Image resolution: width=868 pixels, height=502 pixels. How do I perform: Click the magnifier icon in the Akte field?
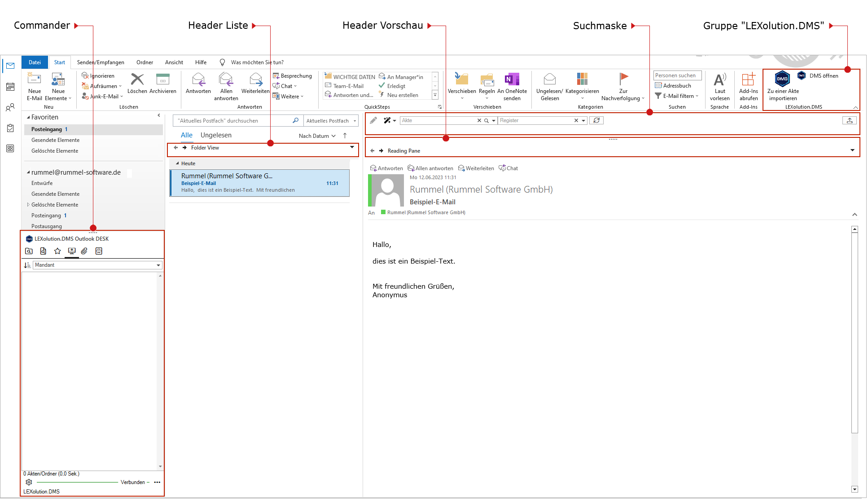coord(486,120)
